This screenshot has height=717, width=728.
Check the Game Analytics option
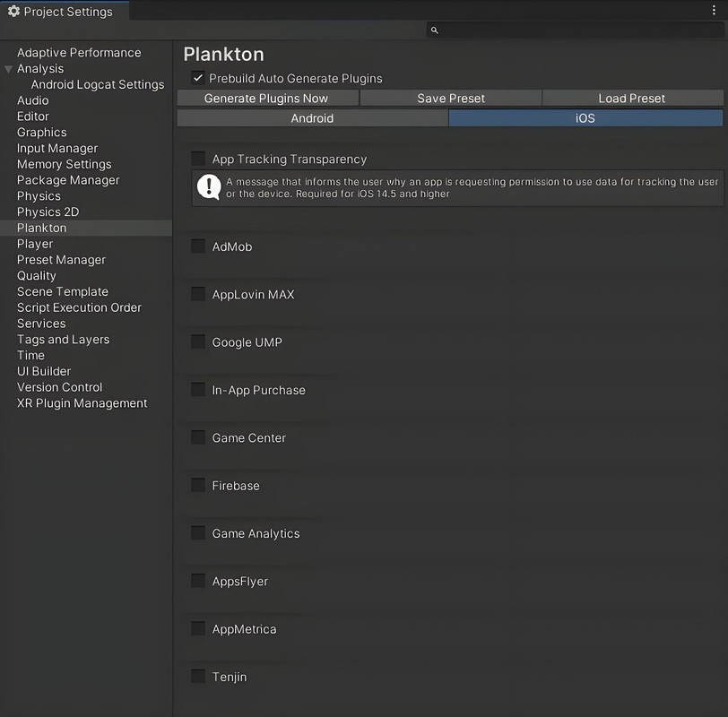point(198,533)
